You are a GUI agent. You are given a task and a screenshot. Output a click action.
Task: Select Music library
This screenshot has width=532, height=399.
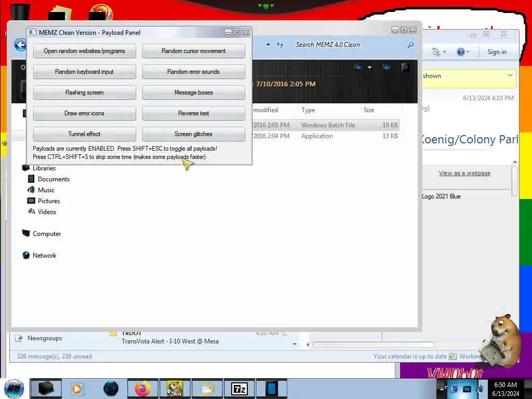click(46, 190)
